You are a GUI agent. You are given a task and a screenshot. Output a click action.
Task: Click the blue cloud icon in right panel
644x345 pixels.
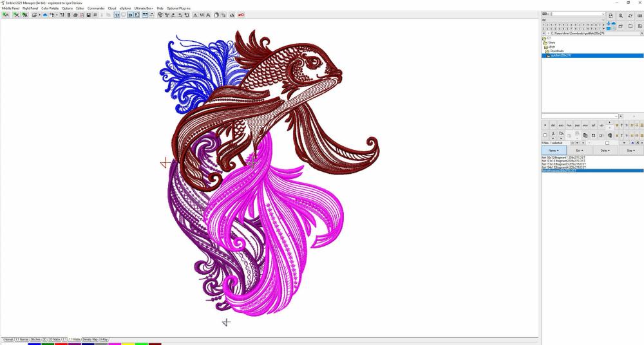[614, 23]
